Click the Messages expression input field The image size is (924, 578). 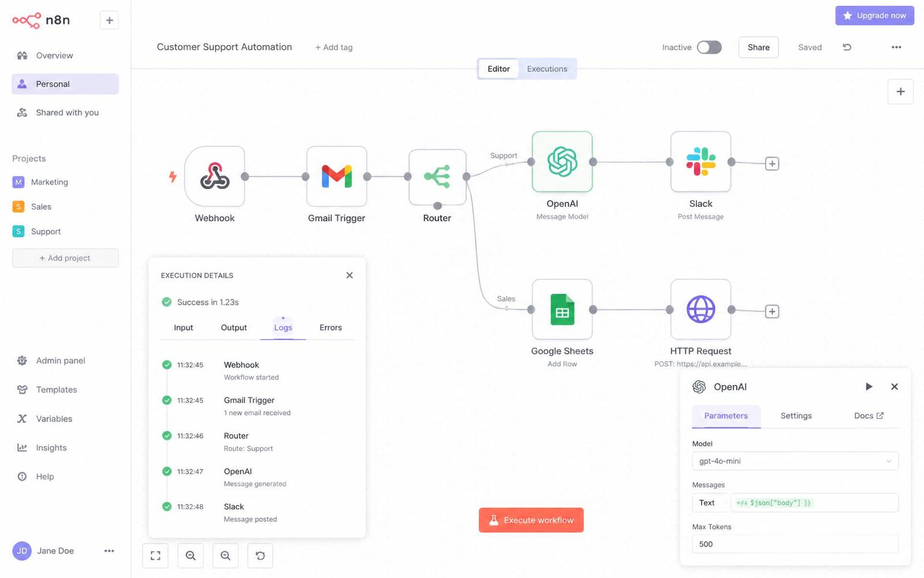click(x=814, y=503)
